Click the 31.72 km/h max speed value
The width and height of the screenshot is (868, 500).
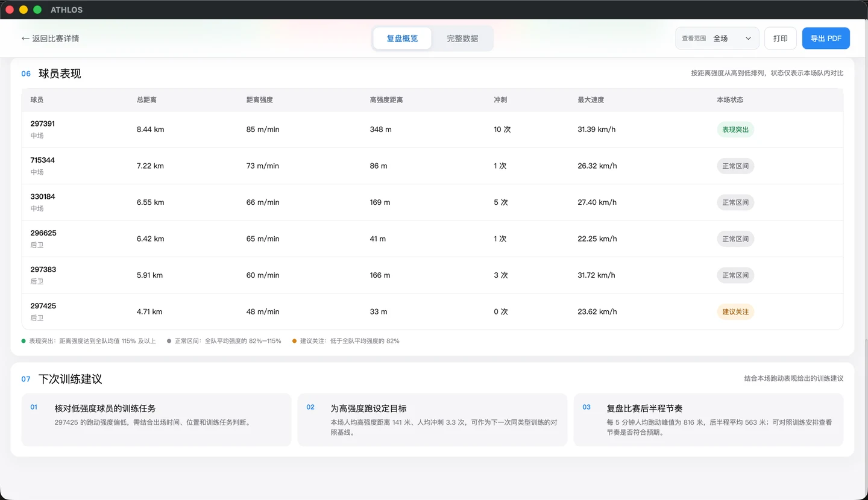pos(596,275)
